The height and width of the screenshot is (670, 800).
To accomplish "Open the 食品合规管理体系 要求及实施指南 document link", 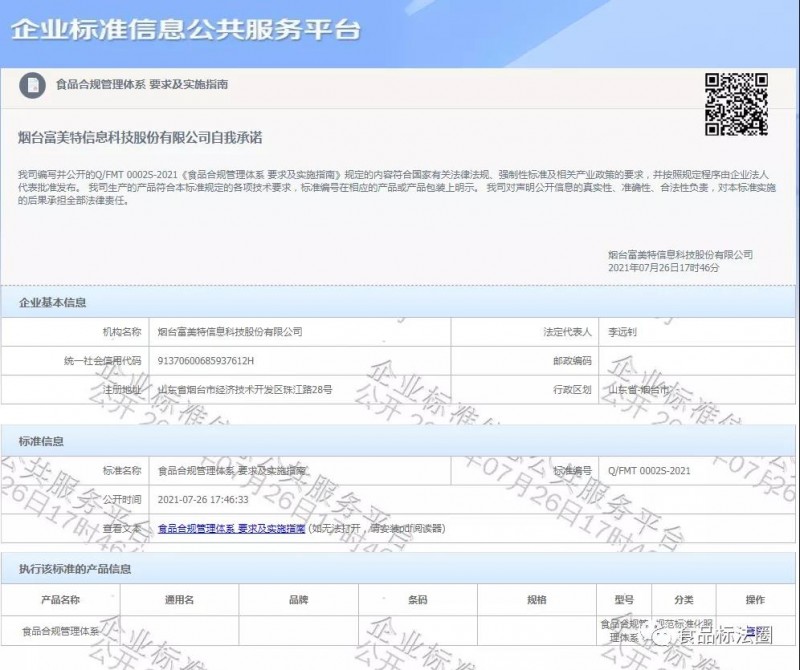I will [232, 528].
